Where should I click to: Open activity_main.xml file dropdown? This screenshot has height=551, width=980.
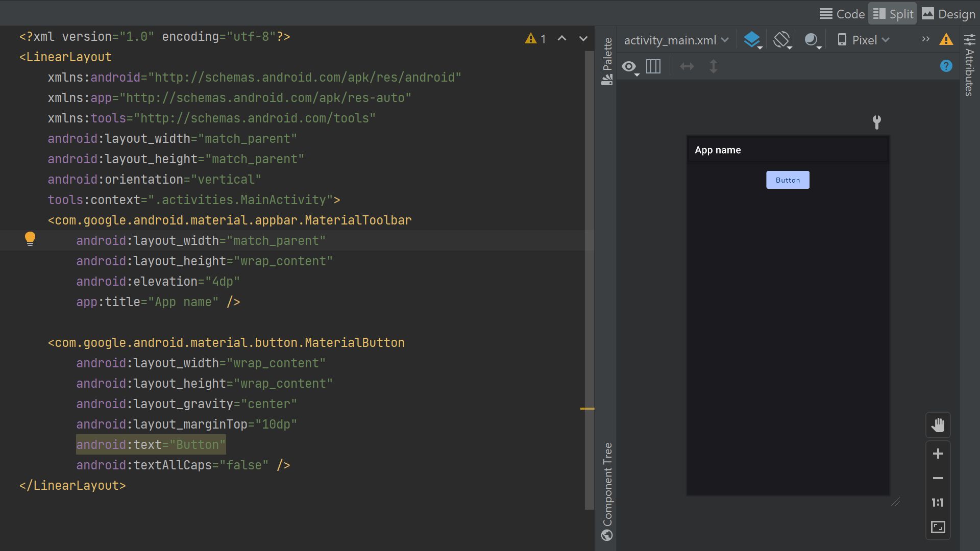pos(676,40)
